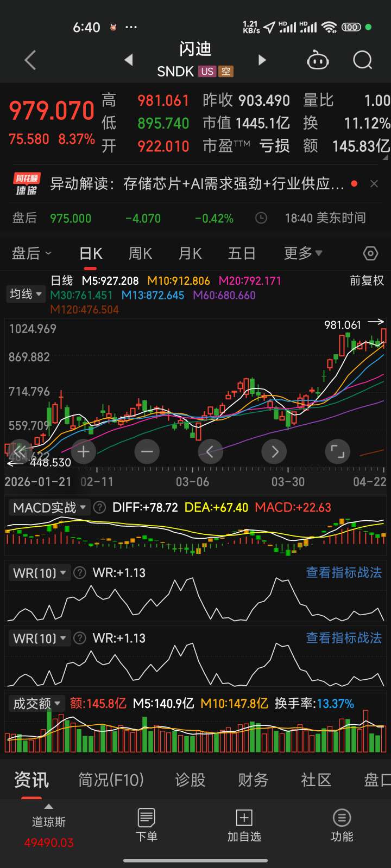
Task: Select the 日K tab
Action: (91, 253)
